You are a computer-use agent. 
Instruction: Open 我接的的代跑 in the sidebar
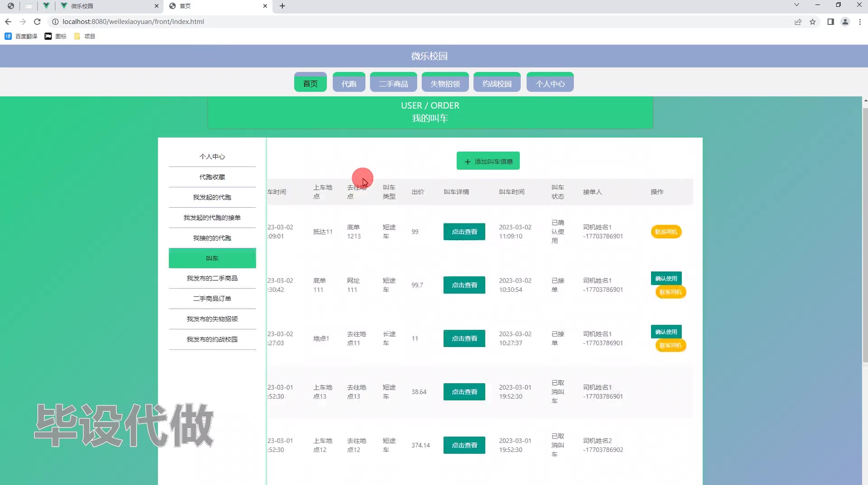212,238
